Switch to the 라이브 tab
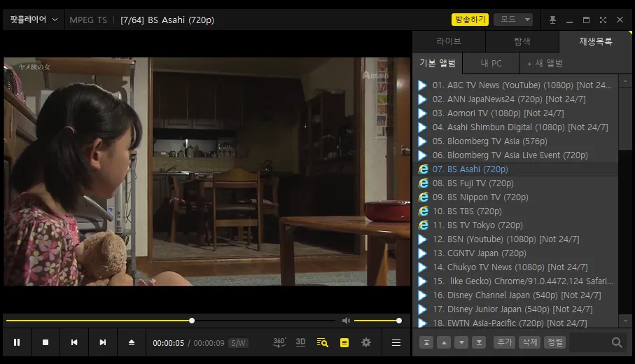This screenshot has height=364, width=635. [449, 41]
